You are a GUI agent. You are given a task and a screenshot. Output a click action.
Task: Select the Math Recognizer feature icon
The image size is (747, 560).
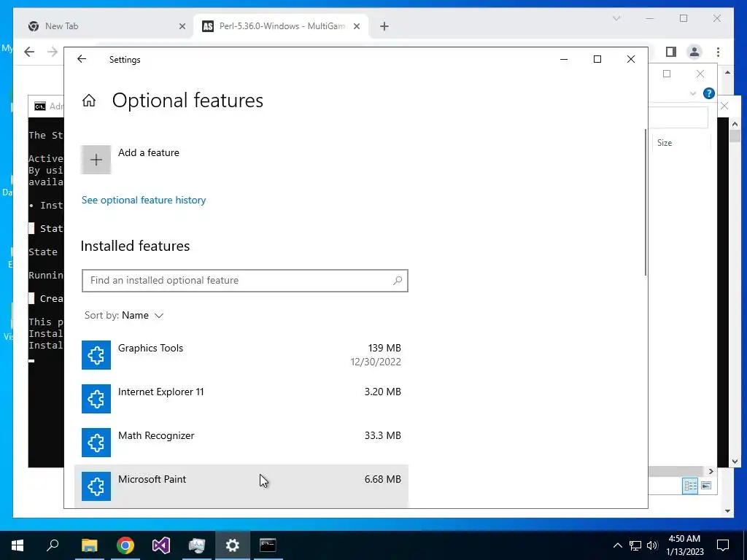(96, 443)
